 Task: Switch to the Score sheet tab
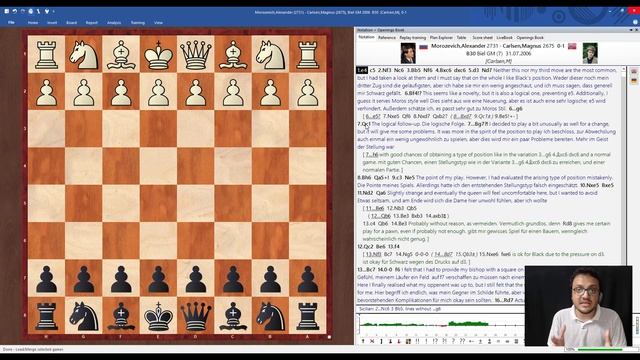(482, 38)
